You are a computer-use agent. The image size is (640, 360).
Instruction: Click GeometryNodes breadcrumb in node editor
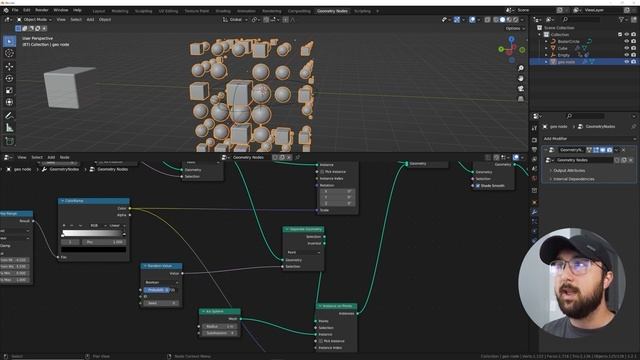point(64,169)
